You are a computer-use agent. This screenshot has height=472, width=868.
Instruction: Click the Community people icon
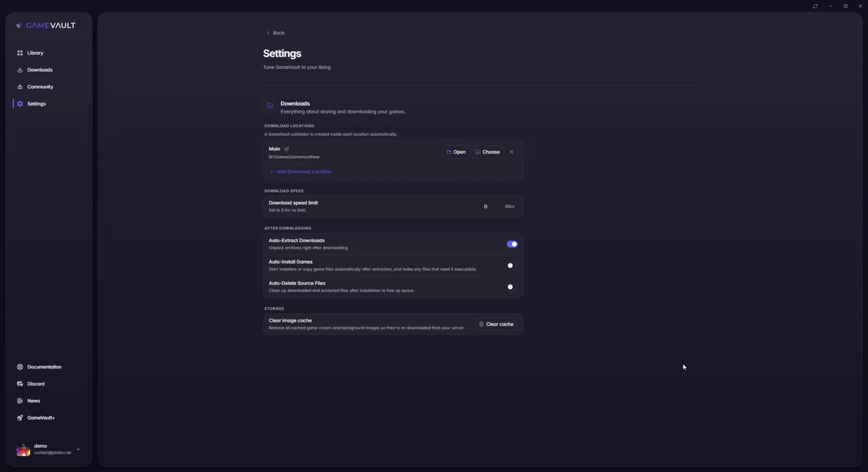click(20, 87)
